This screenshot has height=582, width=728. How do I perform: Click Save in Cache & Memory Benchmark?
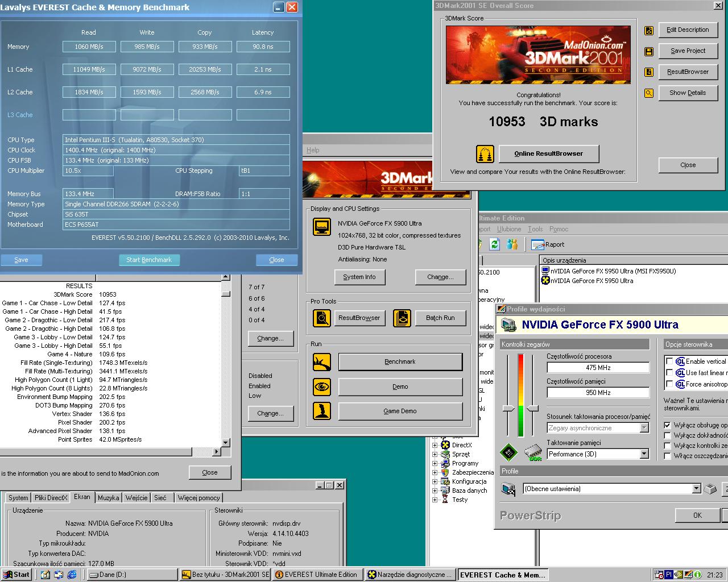(x=21, y=260)
